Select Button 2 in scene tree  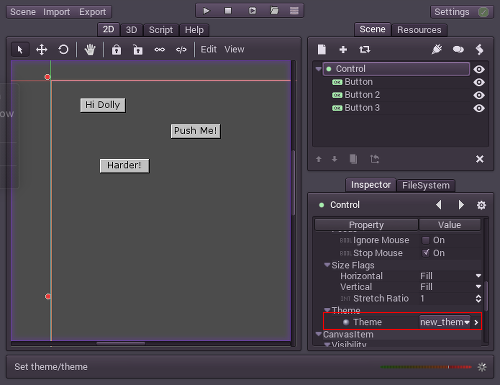(x=362, y=95)
